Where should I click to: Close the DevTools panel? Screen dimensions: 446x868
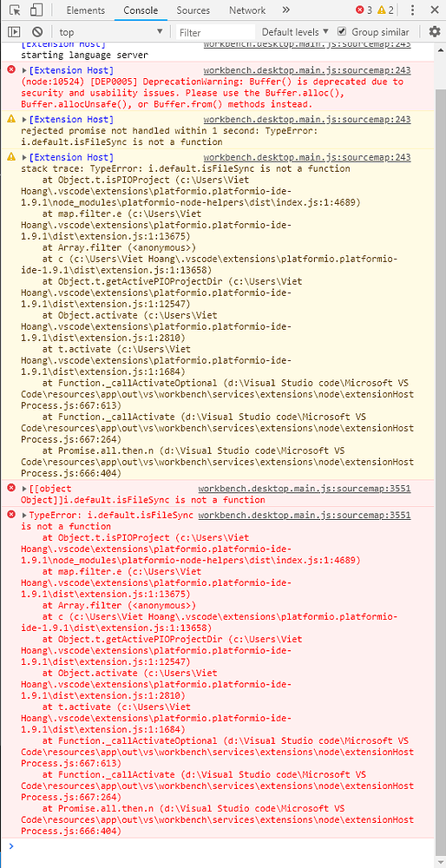(435, 10)
